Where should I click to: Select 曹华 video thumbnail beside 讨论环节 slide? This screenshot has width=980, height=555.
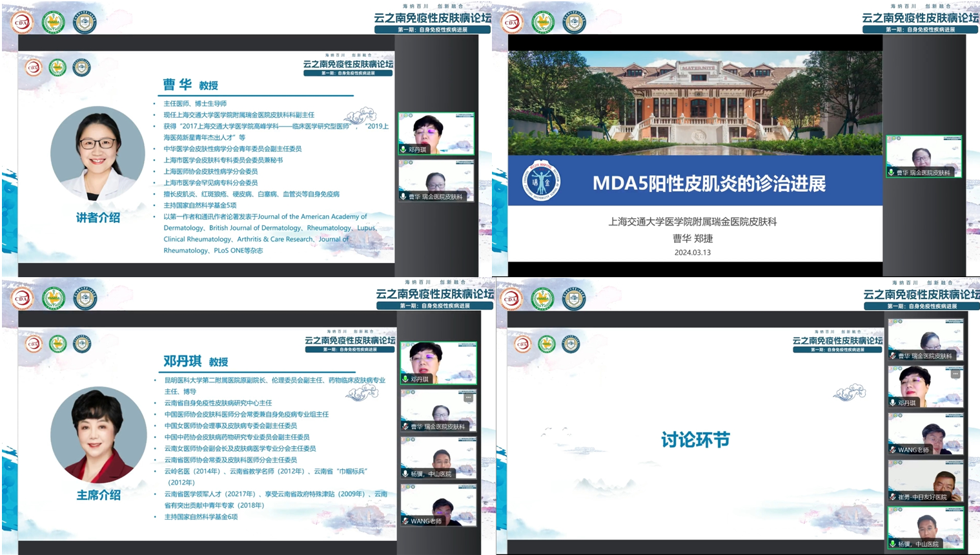(926, 339)
